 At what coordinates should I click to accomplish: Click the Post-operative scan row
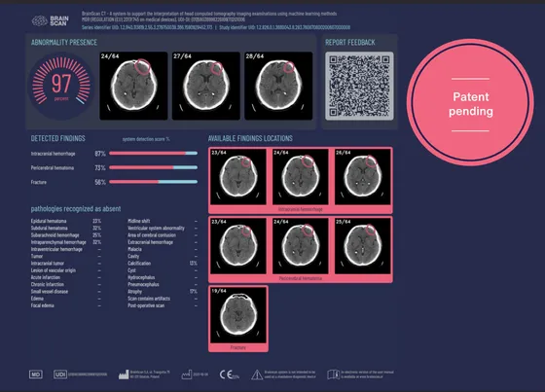[163, 305]
